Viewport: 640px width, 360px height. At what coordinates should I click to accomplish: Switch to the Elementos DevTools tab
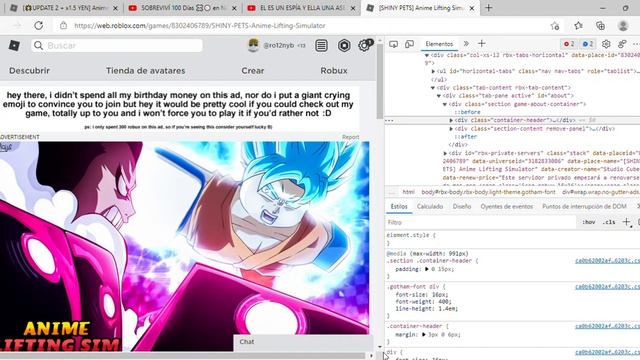[x=439, y=44]
